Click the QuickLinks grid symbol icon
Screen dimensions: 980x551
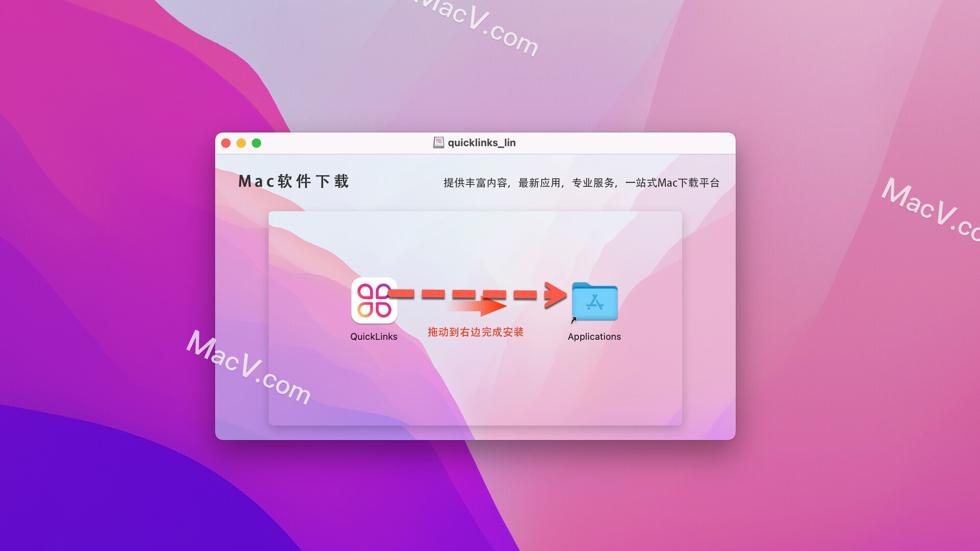coord(373,302)
